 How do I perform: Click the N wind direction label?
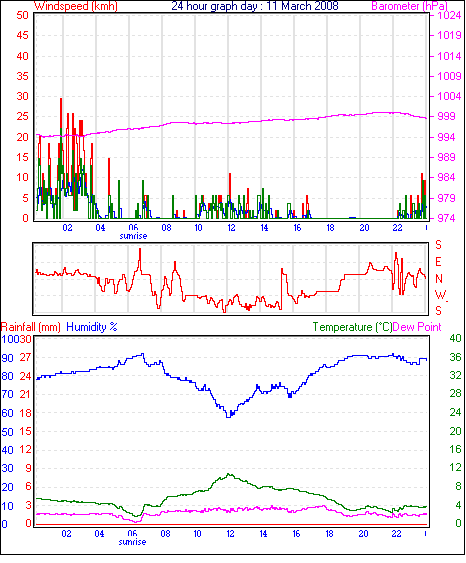pyautogui.click(x=438, y=279)
